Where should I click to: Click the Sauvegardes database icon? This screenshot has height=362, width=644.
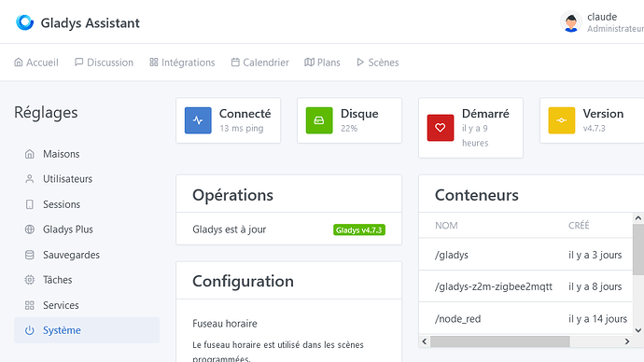(x=30, y=255)
